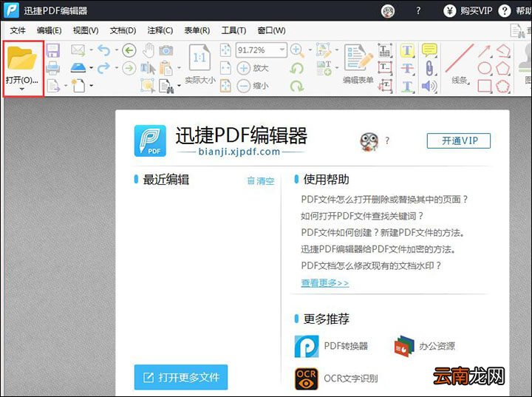Viewport: 532px width, 397px height.
Task: Select the Sticky note comment tool
Action: point(429,50)
